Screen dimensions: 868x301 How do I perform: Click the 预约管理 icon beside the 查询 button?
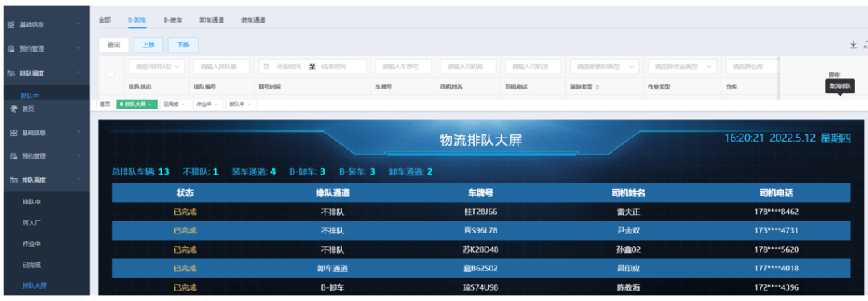click(x=11, y=49)
